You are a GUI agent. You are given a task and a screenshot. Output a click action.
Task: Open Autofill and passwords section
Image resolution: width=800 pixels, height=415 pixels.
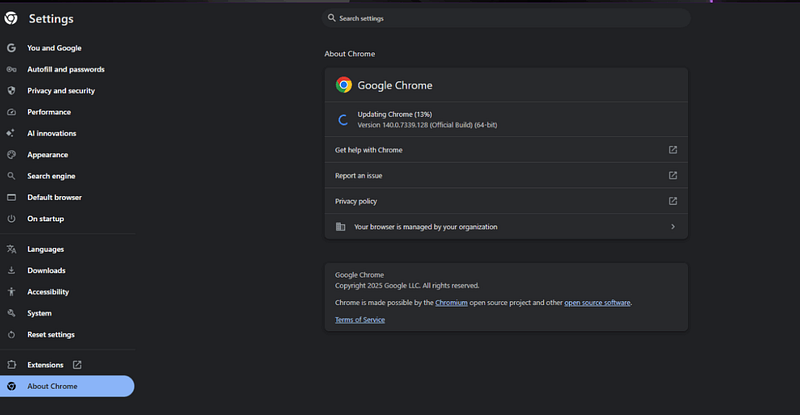point(67,69)
